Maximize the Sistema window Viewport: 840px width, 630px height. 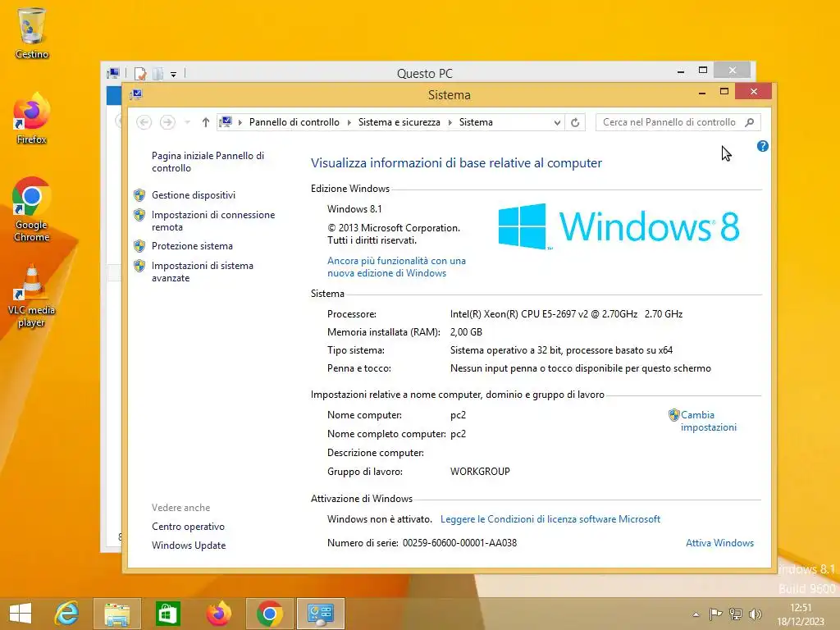[724, 92]
